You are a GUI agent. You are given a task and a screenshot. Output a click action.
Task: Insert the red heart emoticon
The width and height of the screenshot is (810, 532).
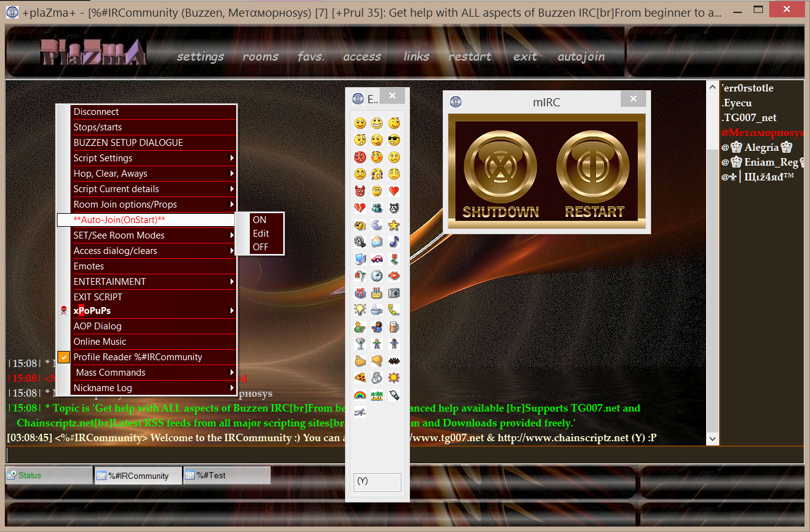tap(394, 191)
